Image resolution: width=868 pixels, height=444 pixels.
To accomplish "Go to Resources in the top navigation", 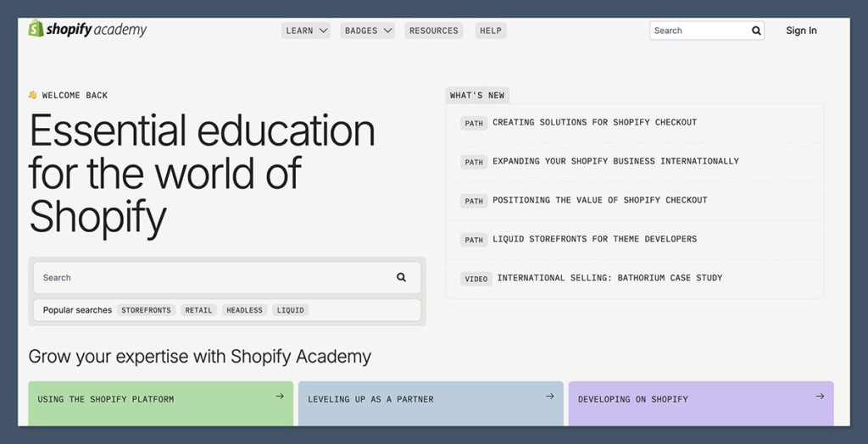I will coord(434,31).
